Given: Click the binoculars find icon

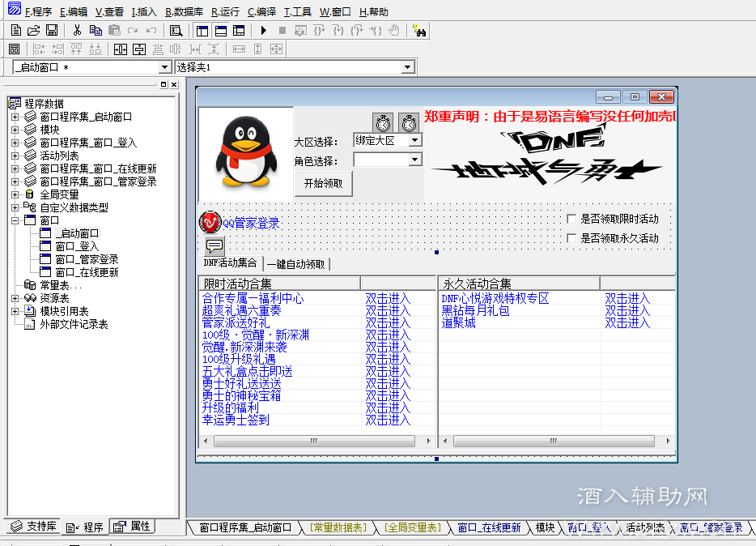Looking at the screenshot, I should (419, 31).
